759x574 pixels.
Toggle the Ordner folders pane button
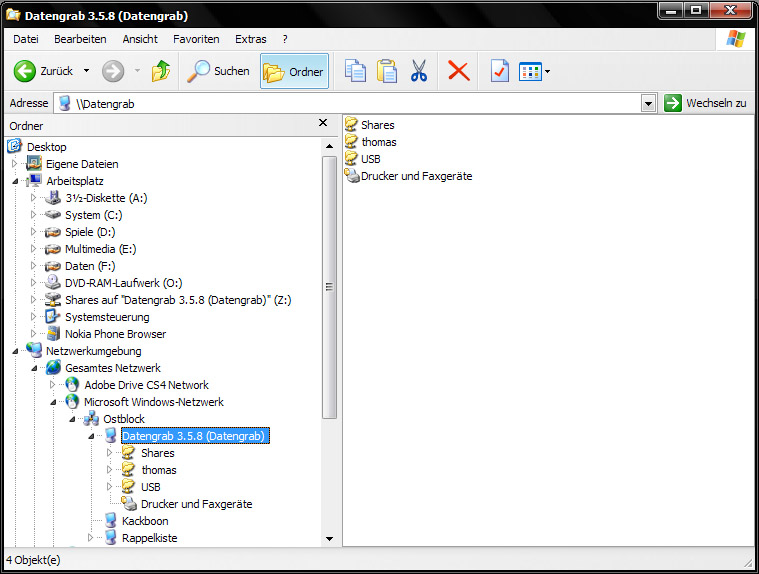[294, 72]
